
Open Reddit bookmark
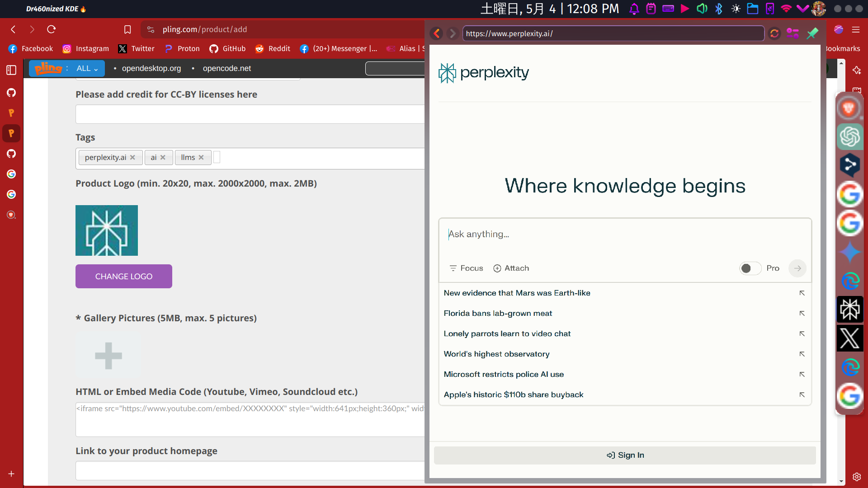coord(273,49)
